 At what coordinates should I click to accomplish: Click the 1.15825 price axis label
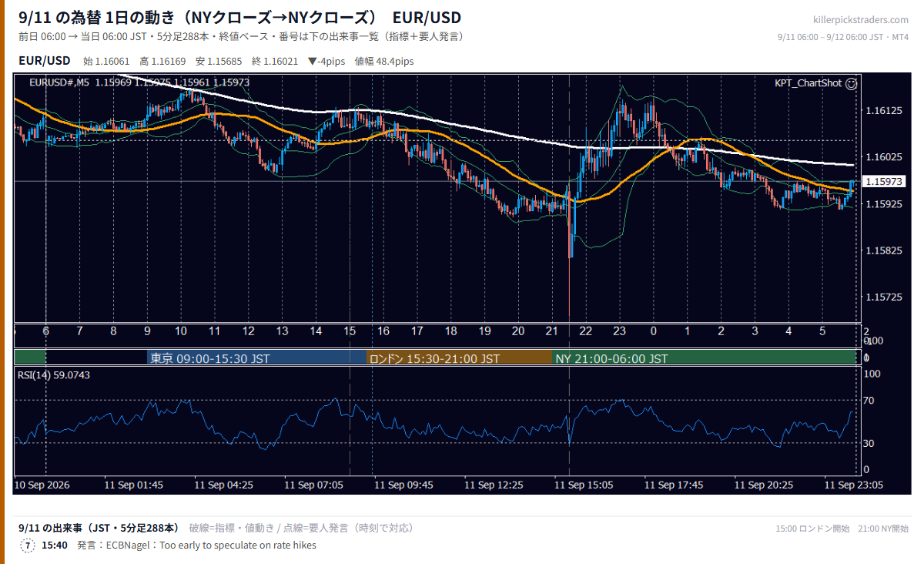[883, 250]
